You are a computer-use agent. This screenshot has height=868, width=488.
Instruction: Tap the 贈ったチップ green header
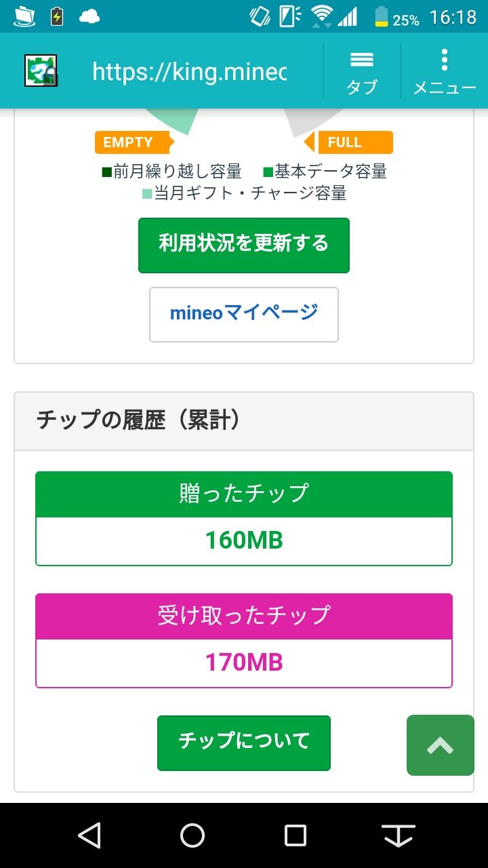[244, 494]
